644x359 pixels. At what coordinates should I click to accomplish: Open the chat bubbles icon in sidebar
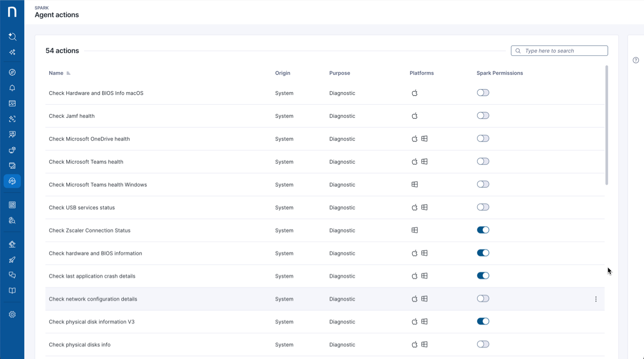tap(12, 275)
